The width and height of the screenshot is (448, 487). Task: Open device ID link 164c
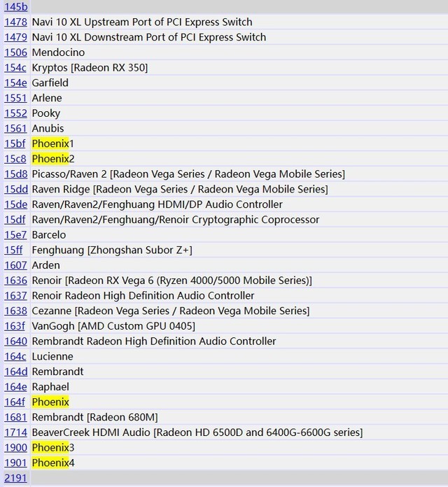tap(15, 357)
